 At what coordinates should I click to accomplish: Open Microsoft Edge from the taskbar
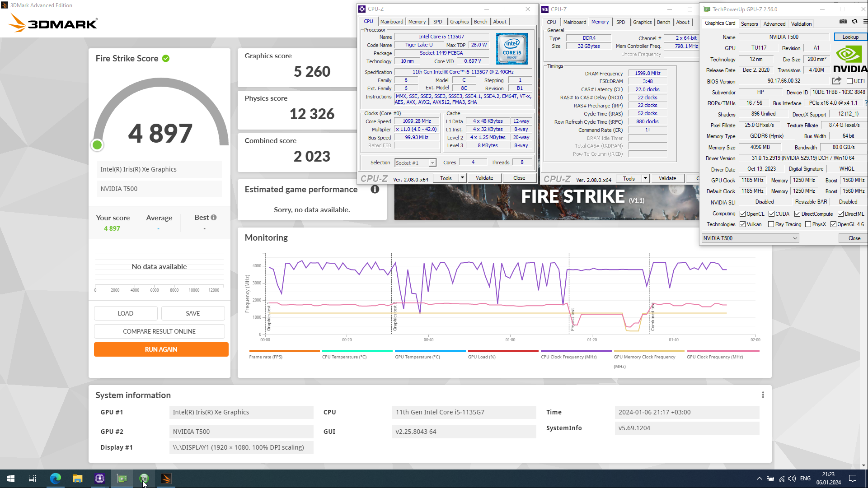point(55,479)
